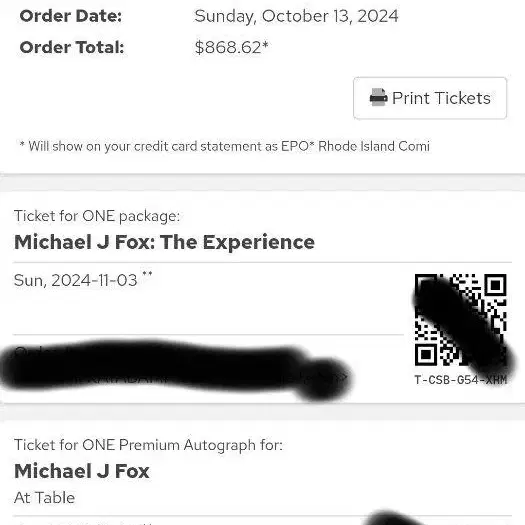Click the bottom-left QR finder square
Viewport: 525px width, 525px height.
426,355
